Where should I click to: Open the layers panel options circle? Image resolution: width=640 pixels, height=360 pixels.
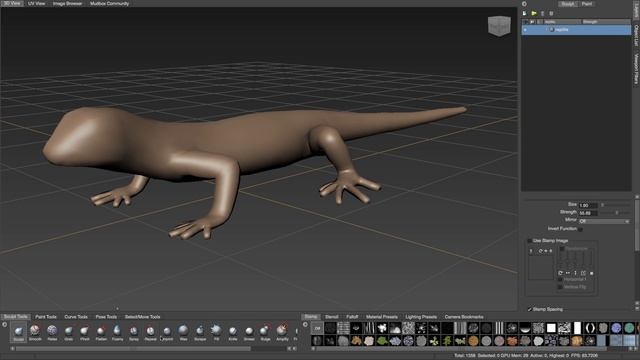524,4
